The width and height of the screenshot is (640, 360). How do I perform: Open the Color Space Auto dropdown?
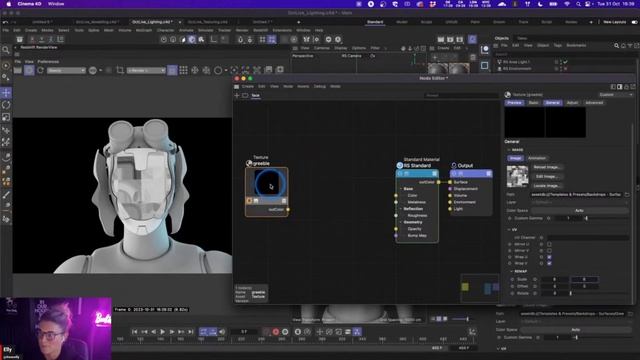[x=579, y=211]
